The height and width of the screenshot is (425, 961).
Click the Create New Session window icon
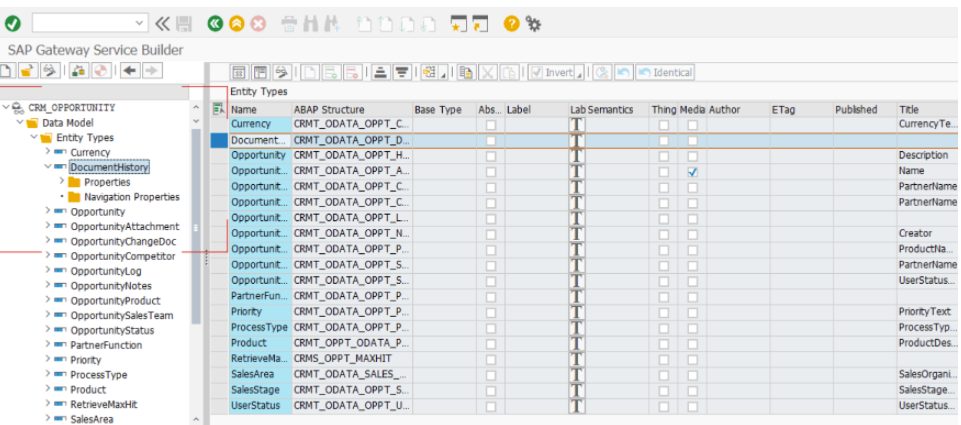pos(458,24)
